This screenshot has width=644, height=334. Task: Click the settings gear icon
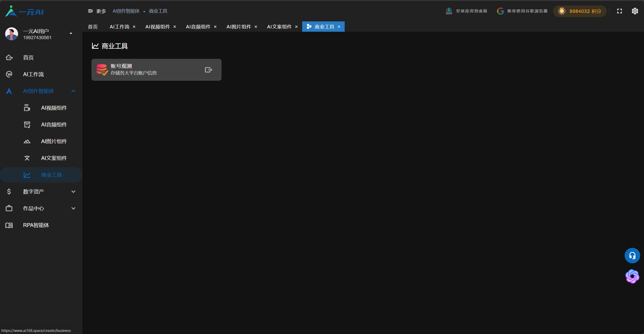[x=635, y=11]
